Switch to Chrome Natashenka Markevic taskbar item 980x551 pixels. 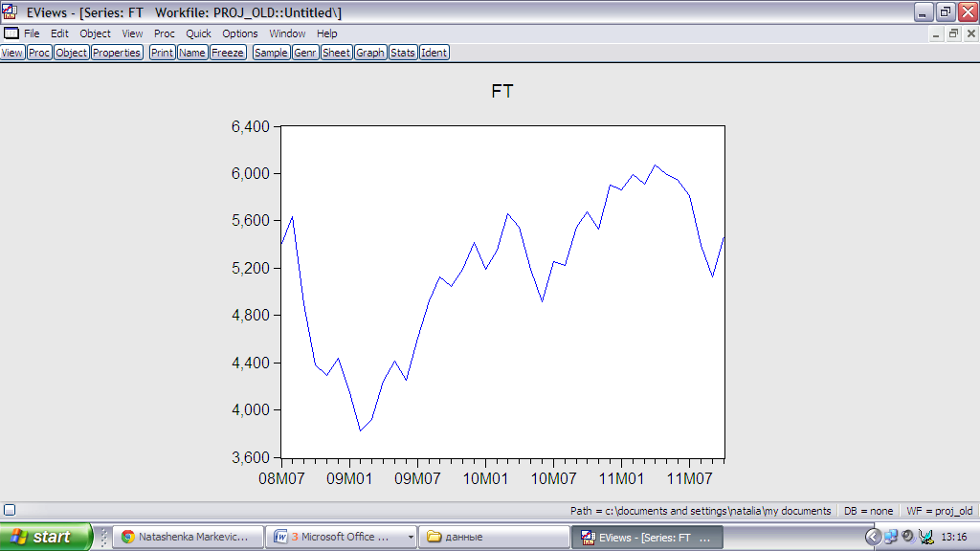pos(187,537)
